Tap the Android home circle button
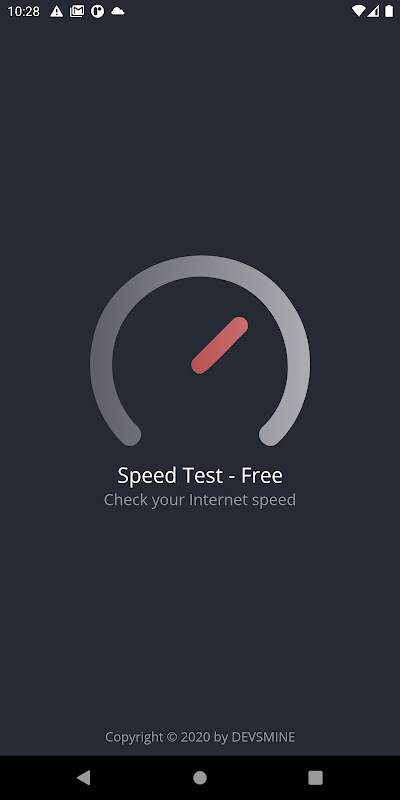Viewport: 400px width, 800px height. click(x=200, y=778)
